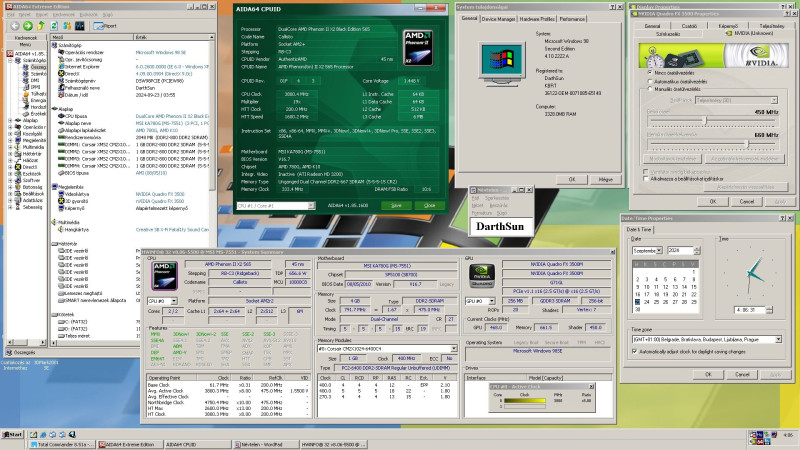Click the Windows monitor image in System Properties
This screenshot has height=450, width=800.
coord(502,63)
